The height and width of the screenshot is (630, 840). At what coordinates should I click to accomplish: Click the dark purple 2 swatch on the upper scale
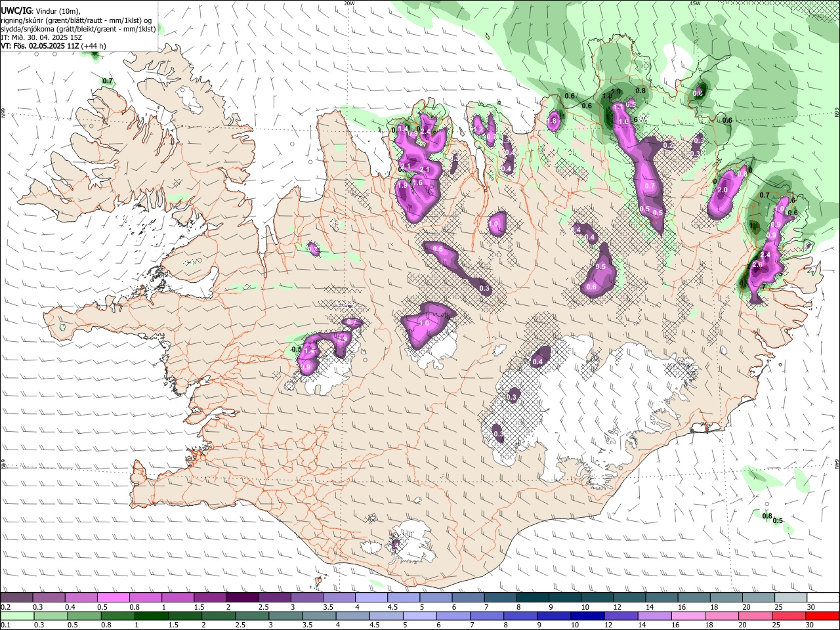(242, 598)
